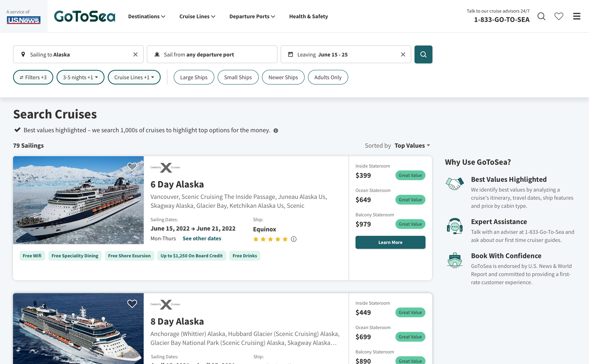
Task: Click the filter sliders icon
Action: 22,77
